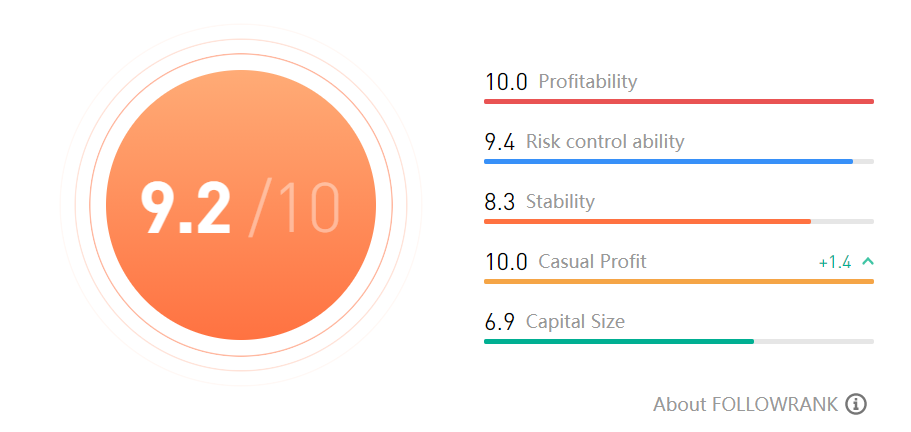Viewport: 911px width, 432px height.
Task: Click the /10 text in the circle
Action: 295,208
